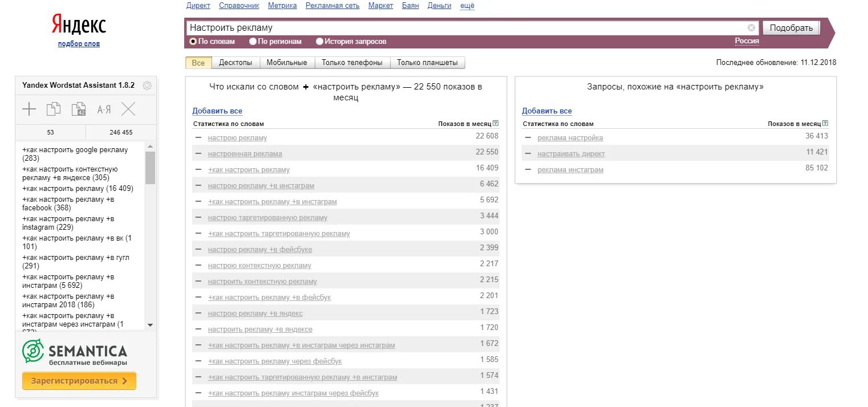Remove 'настроенная реклама' with the minus icon
Screen dimensions: 868x407
pyautogui.click(x=198, y=153)
